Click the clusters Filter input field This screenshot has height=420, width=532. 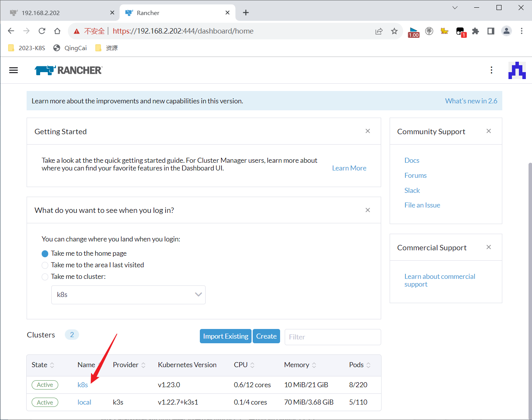coord(333,337)
